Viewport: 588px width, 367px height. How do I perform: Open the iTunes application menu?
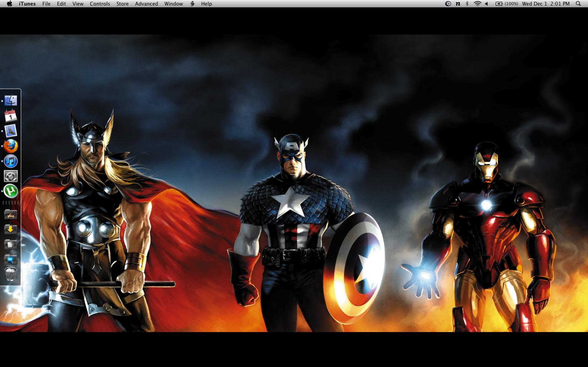27,4
